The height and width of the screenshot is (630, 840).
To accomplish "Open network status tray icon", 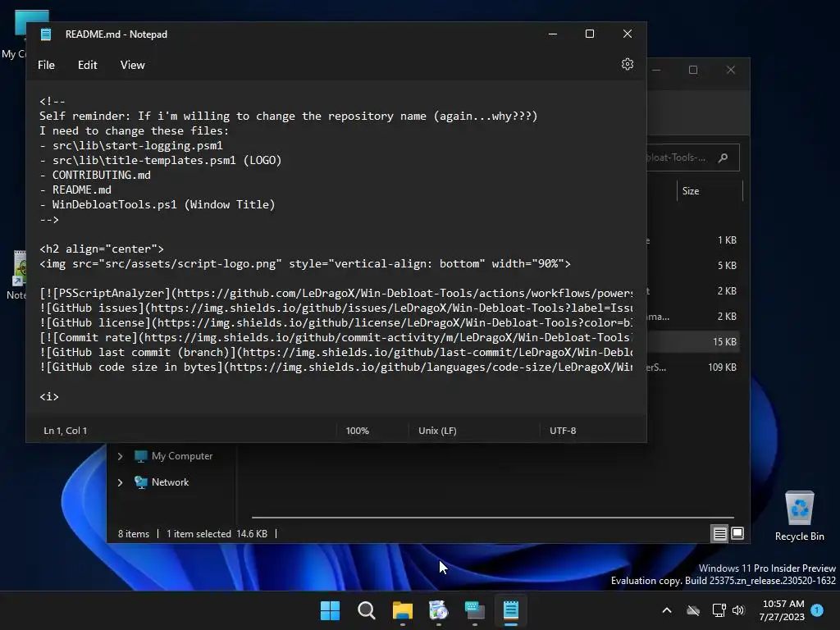I will pyautogui.click(x=719, y=610).
